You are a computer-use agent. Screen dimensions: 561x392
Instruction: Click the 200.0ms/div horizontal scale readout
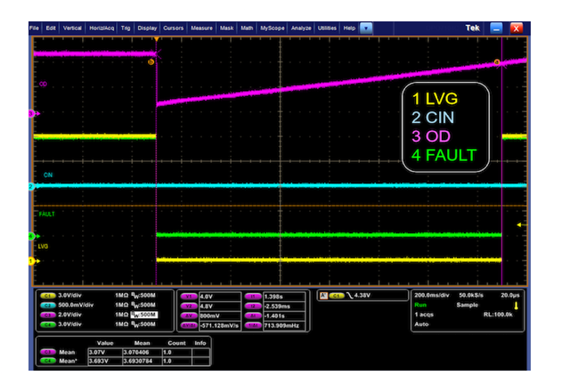coord(432,295)
